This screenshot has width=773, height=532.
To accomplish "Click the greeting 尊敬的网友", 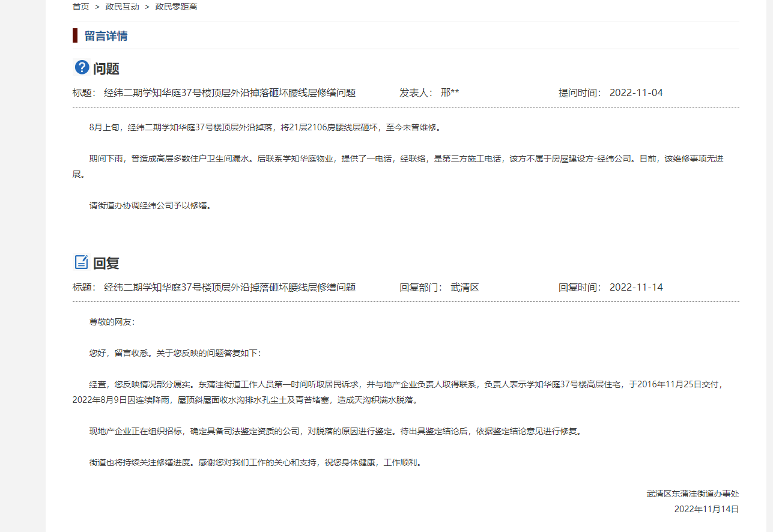I will pyautogui.click(x=112, y=322).
